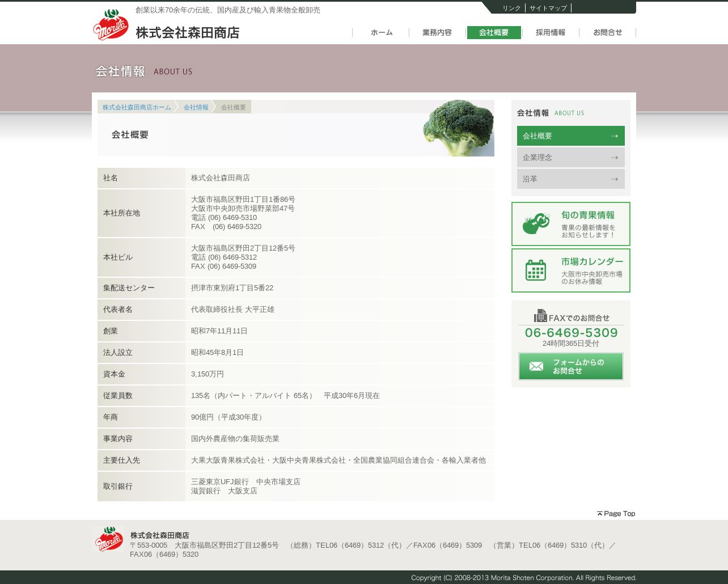Click the market calendar icon
The height and width of the screenshot is (584, 728).
536,270
